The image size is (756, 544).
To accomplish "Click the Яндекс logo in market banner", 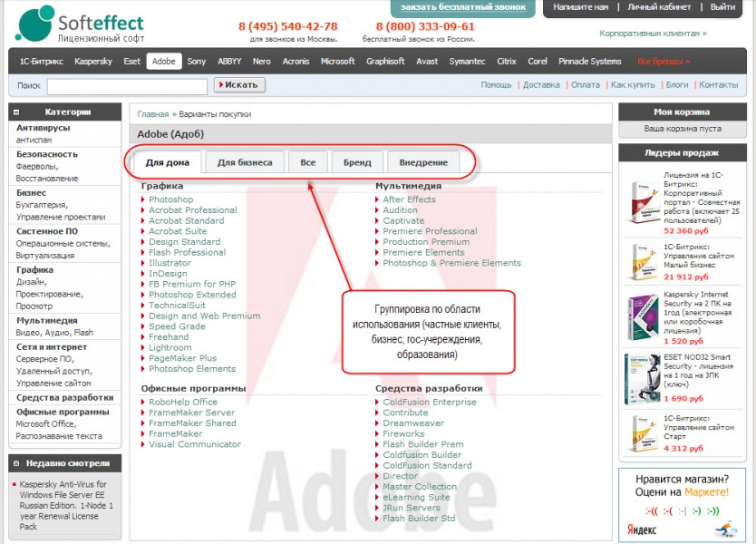I will point(642,529).
